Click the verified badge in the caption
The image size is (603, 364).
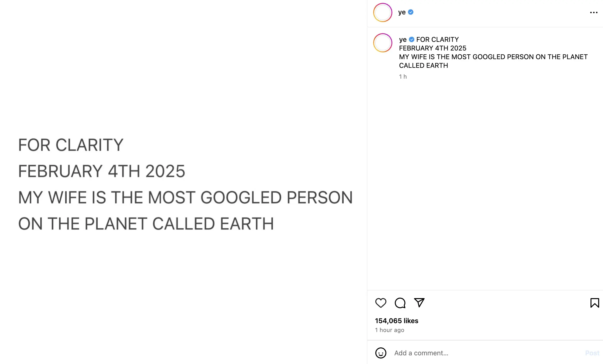click(x=412, y=39)
